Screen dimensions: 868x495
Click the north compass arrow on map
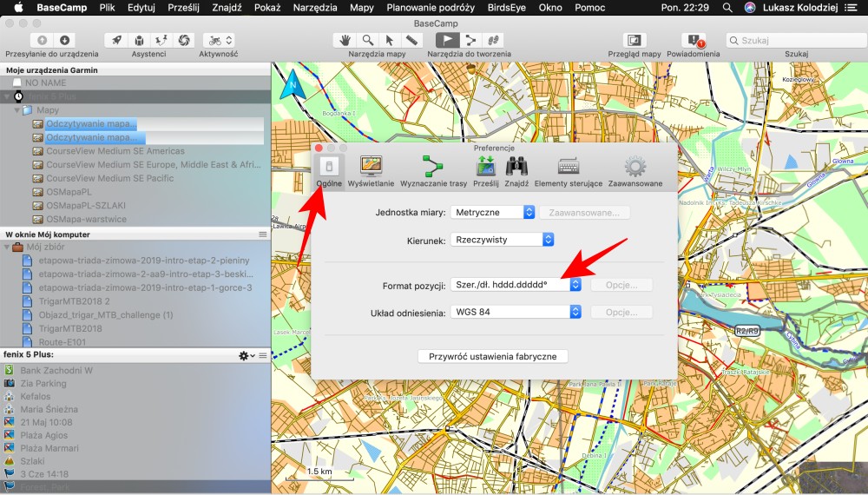(x=293, y=87)
